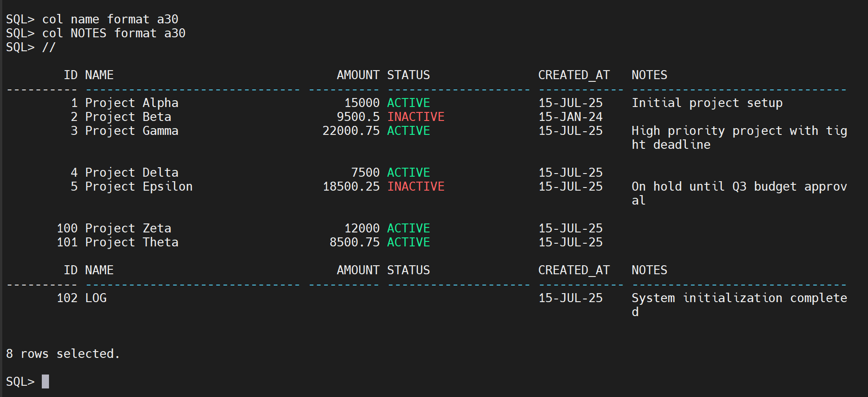Click the Project Theta name cell

[x=132, y=242]
